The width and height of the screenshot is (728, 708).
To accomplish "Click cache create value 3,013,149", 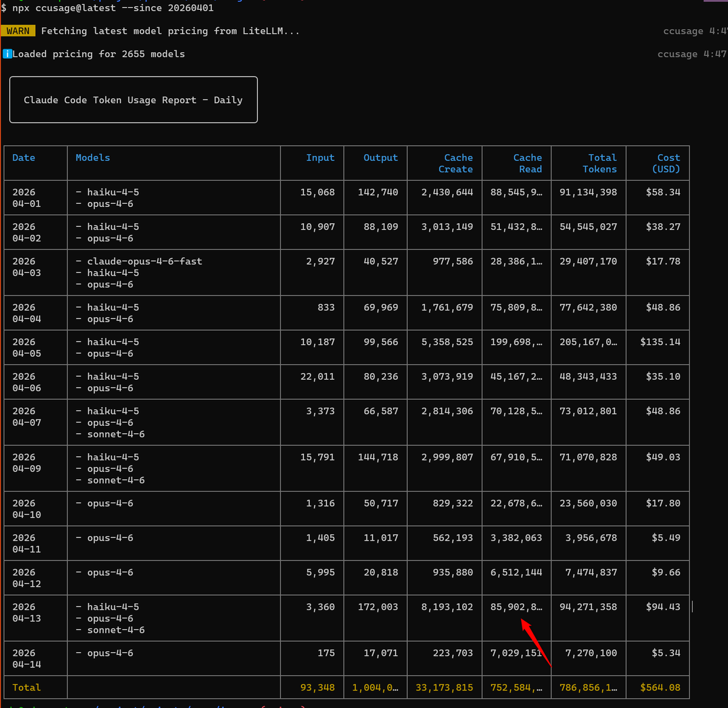I will pyautogui.click(x=447, y=227).
